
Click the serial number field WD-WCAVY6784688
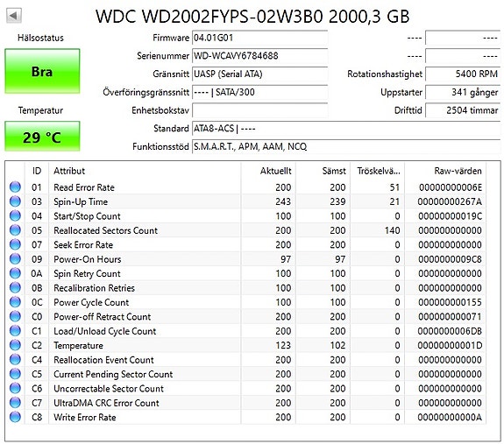pos(259,56)
